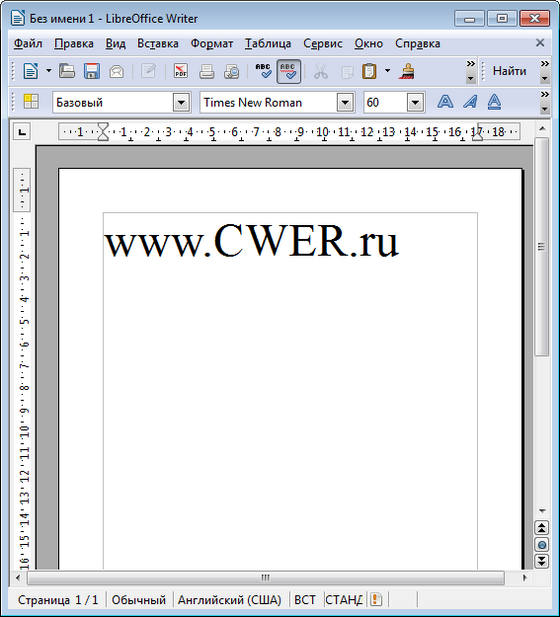Open a file with the Open folder icon
Screen dimensions: 560x617
point(67,72)
